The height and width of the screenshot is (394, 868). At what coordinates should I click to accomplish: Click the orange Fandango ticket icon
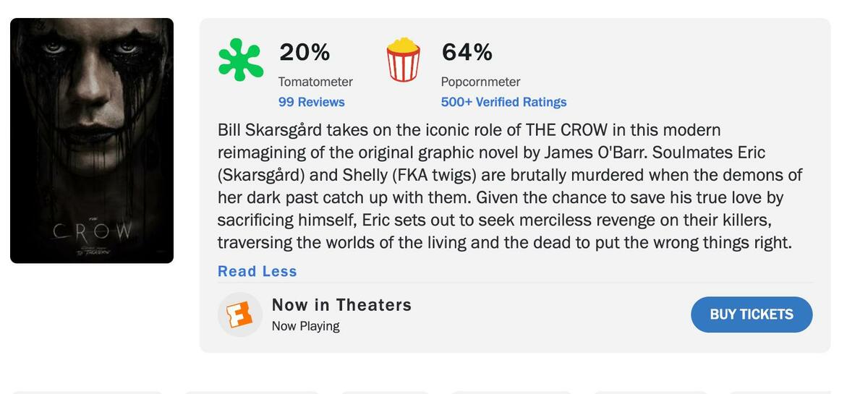[239, 314]
